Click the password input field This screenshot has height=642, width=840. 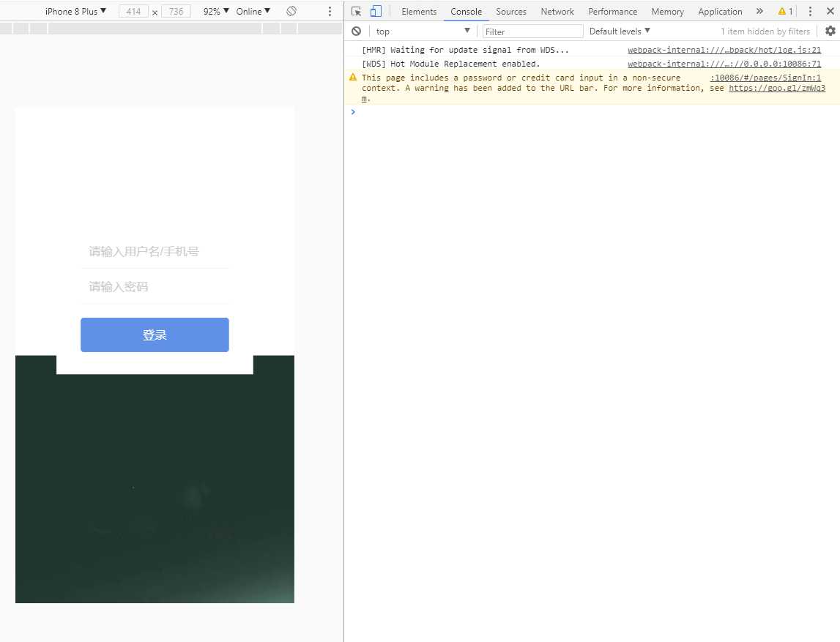155,286
